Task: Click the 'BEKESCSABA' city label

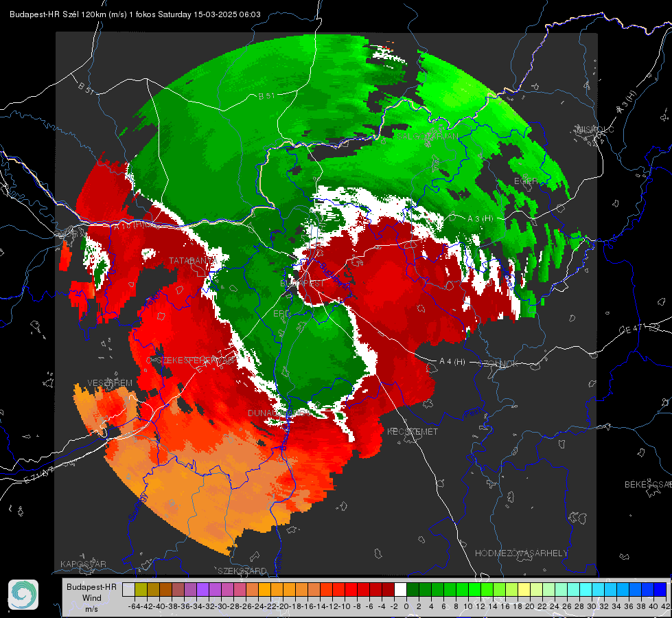Action: pos(648,485)
